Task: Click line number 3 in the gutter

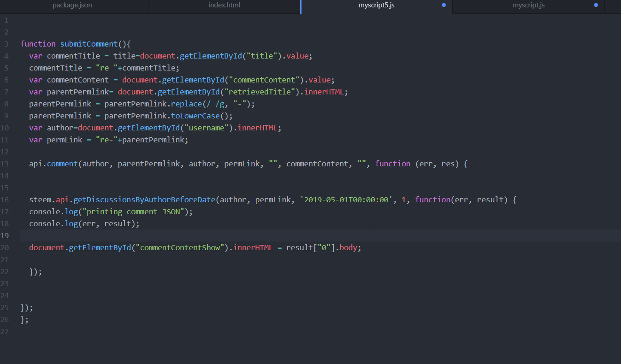Action: click(6, 44)
